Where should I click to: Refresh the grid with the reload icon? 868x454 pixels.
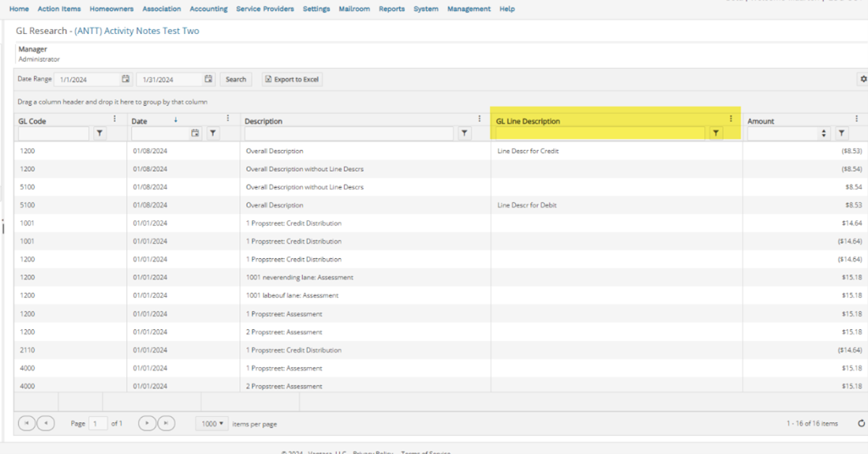pos(861,424)
